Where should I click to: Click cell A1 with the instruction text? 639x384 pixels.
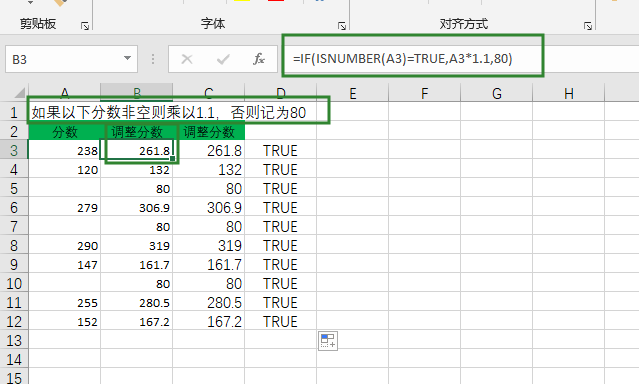pos(169,112)
